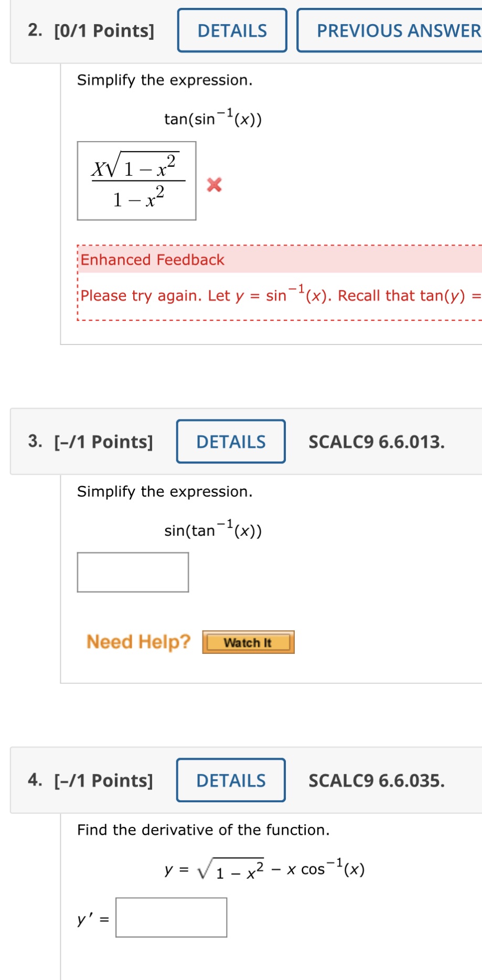Click the tan(sin^-1(x)) expression
The image size is (482, 980).
(x=212, y=116)
